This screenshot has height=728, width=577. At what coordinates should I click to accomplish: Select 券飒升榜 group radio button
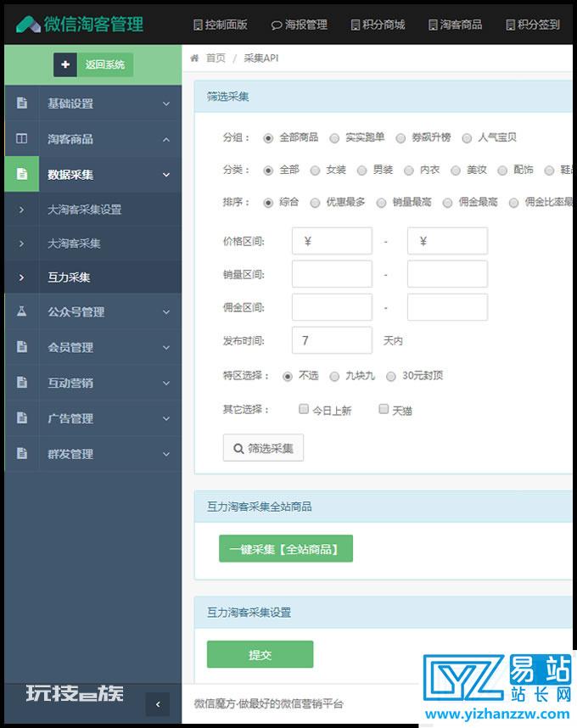coord(401,138)
